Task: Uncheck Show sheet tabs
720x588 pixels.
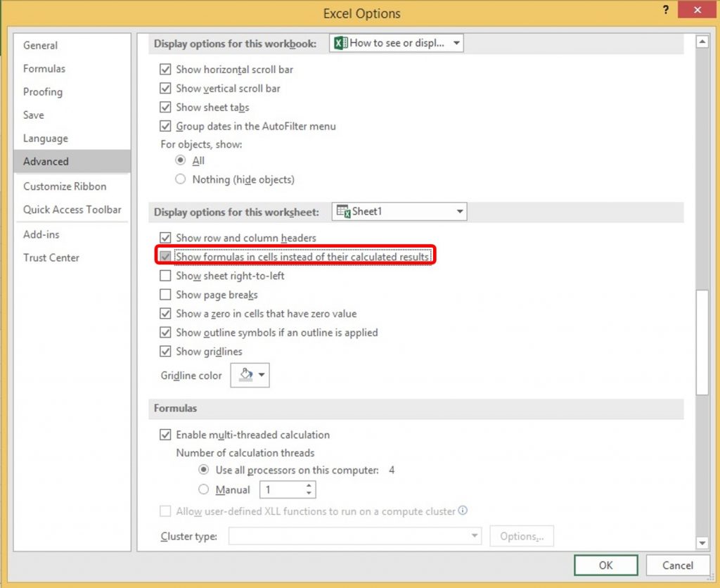Action: pos(165,107)
